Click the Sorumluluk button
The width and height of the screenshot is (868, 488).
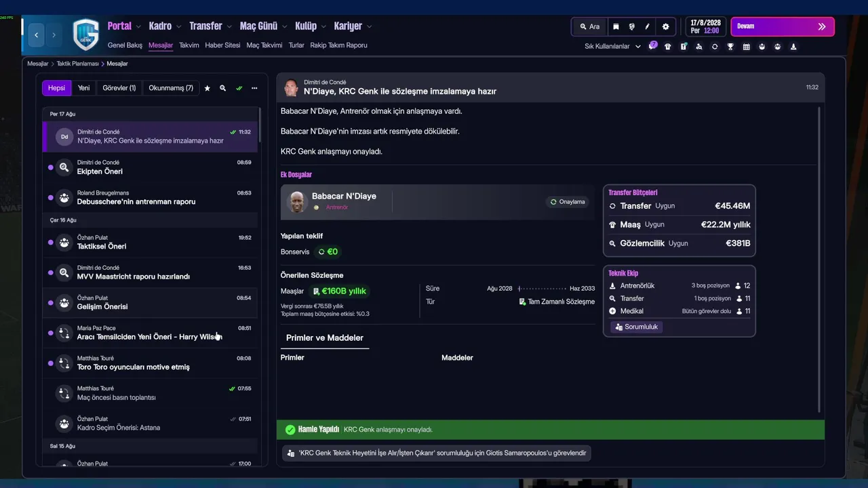pos(637,327)
